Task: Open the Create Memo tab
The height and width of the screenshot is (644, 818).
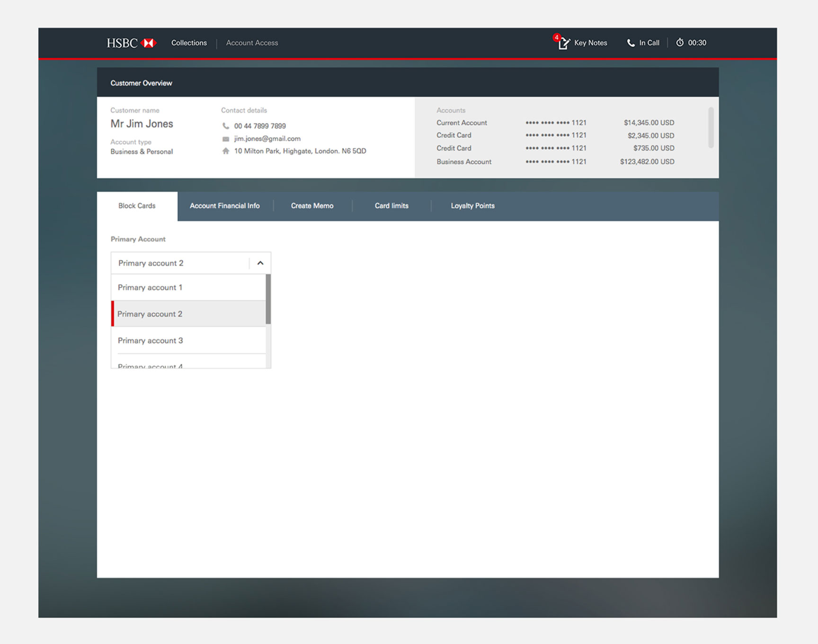Action: pyautogui.click(x=312, y=206)
